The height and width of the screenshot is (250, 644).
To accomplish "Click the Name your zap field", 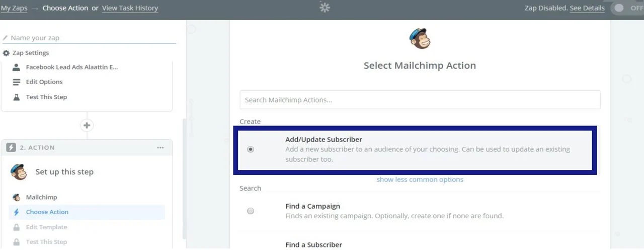I will click(x=89, y=38).
